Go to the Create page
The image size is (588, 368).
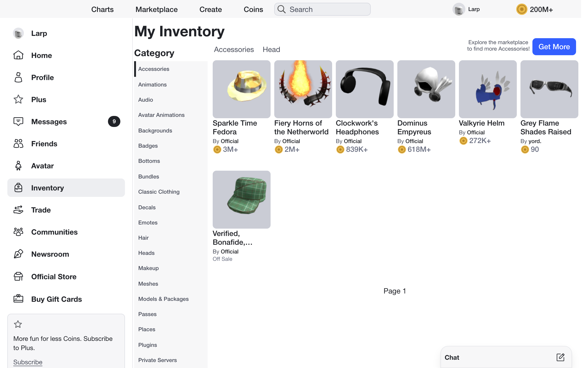[210, 9]
